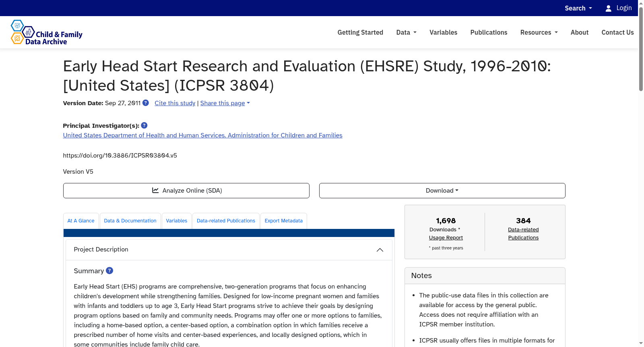Screen dimensions: 644x347
Task: Switch to Data-related Publications tab
Action: coord(226,221)
